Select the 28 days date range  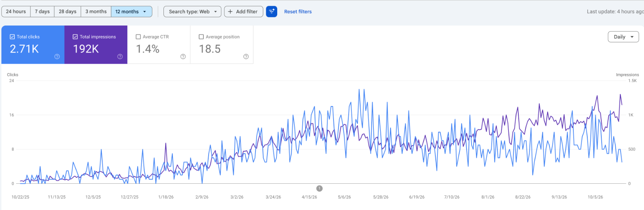pos(68,12)
